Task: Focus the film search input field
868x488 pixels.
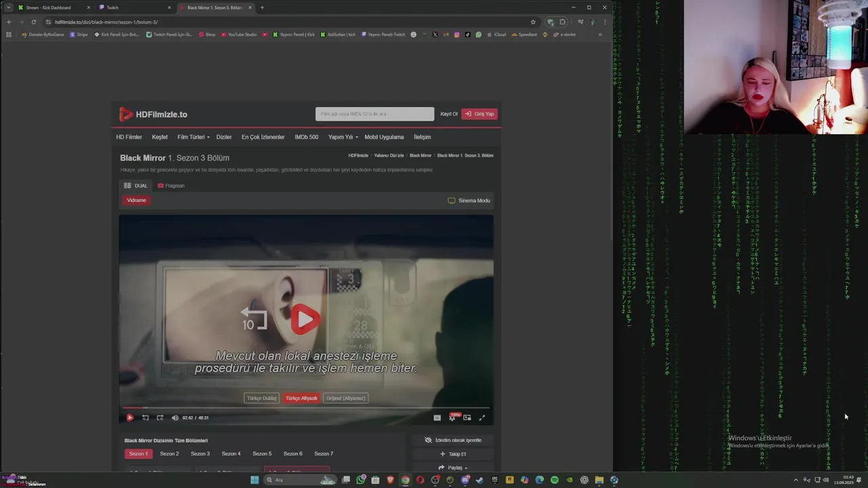Action: (374, 114)
